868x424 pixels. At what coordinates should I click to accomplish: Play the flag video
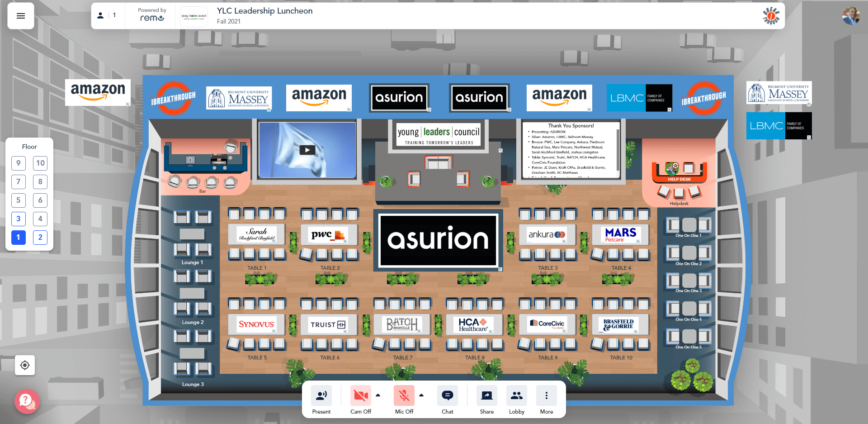click(x=307, y=150)
